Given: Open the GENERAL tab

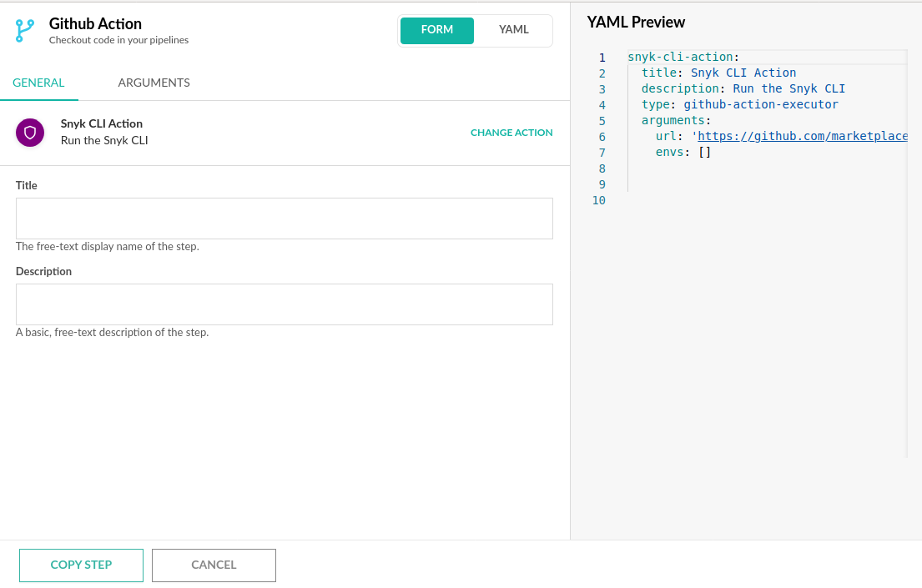Looking at the screenshot, I should coord(38,83).
